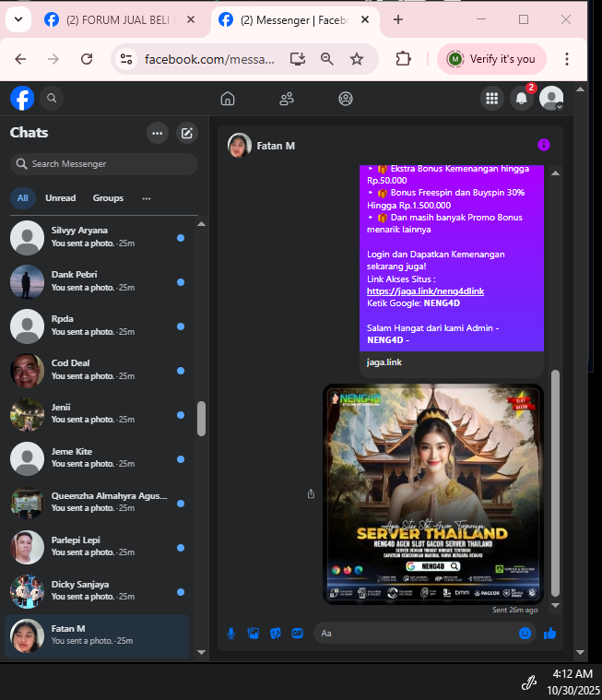This screenshot has height=700, width=602.
Task: Follow the jaga.link/neng4dlink hyperlink
Action: tap(425, 291)
